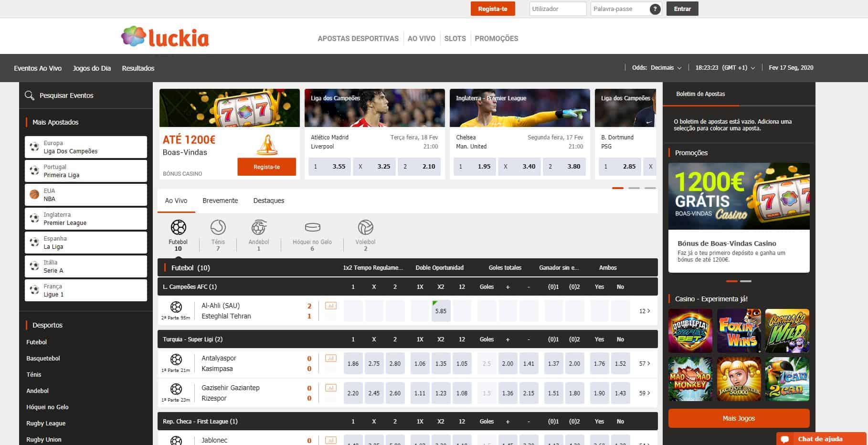Screen dimensions: 868x445
Task: Click the Chat de ajuda bubble icon
Action: (x=785, y=439)
